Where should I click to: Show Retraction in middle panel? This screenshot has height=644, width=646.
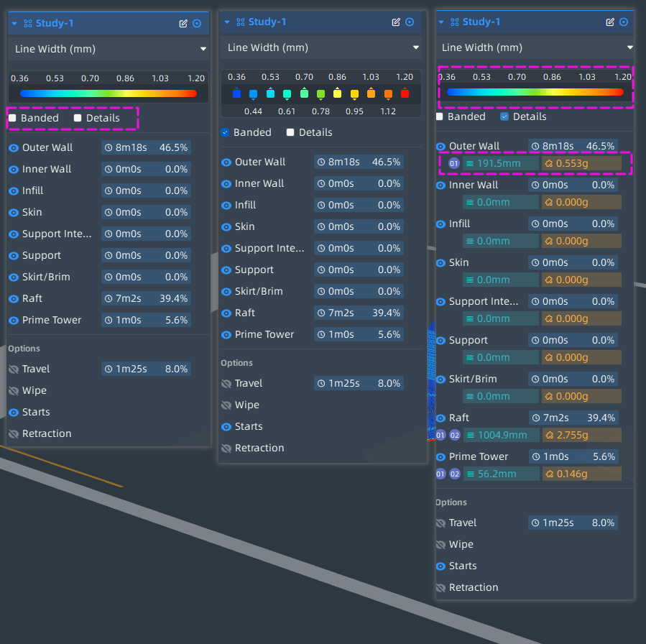226,448
